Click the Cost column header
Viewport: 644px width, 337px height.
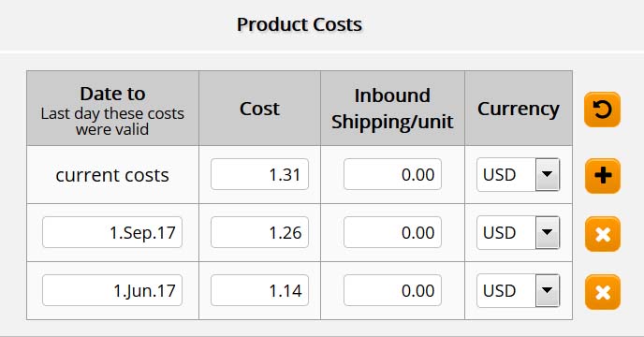click(259, 109)
